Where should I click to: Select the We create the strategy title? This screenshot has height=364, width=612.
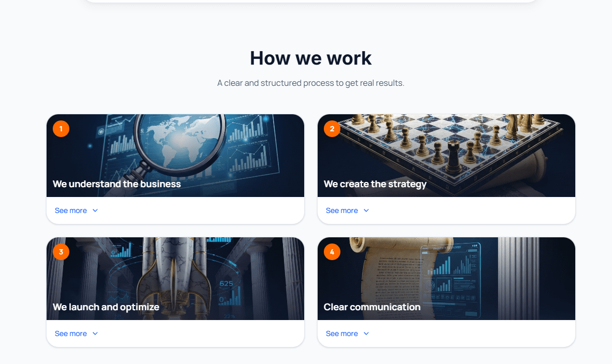tap(375, 184)
